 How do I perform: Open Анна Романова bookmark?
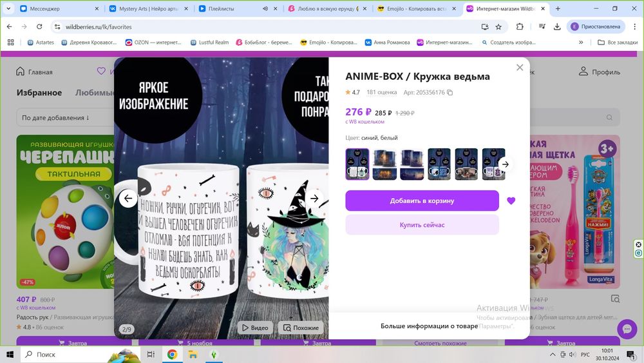pos(387,42)
